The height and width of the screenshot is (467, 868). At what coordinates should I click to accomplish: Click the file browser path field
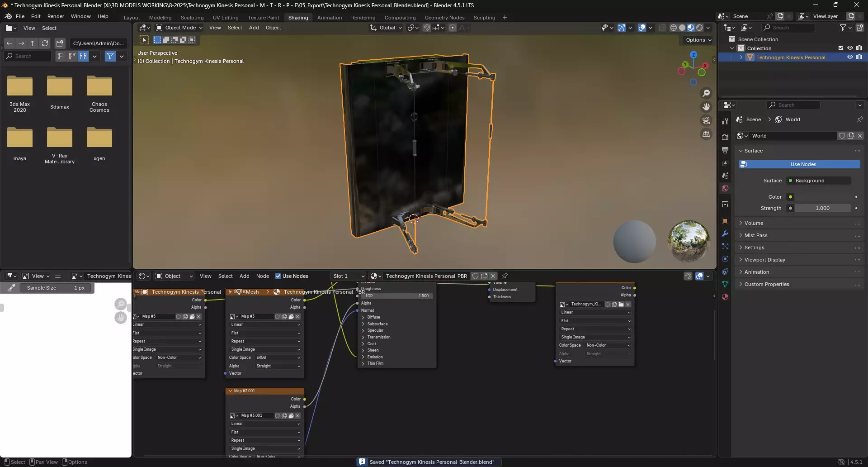tap(99, 43)
